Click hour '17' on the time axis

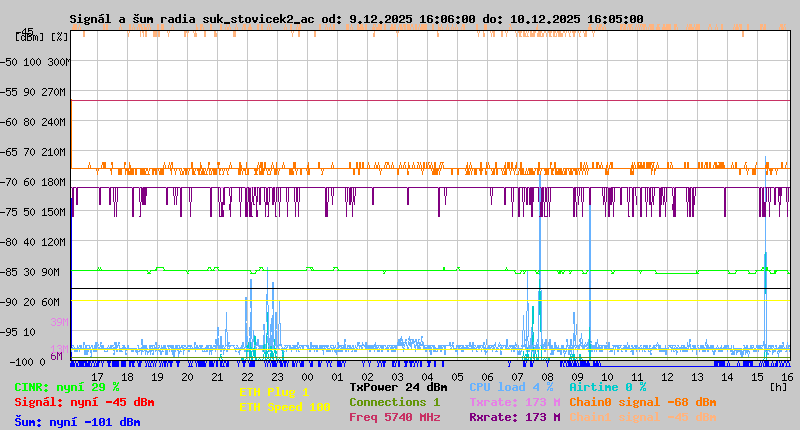click(x=97, y=377)
